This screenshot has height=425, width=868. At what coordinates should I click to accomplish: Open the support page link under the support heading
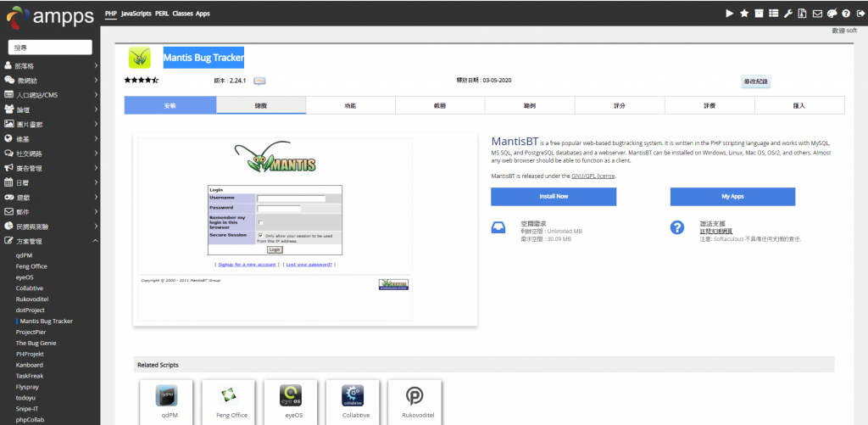click(x=715, y=231)
